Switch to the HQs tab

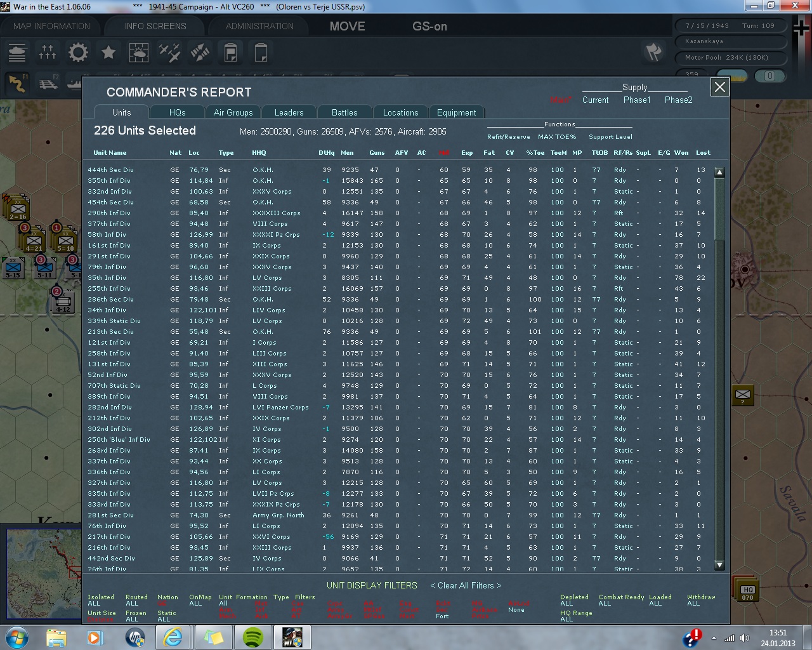(x=178, y=112)
